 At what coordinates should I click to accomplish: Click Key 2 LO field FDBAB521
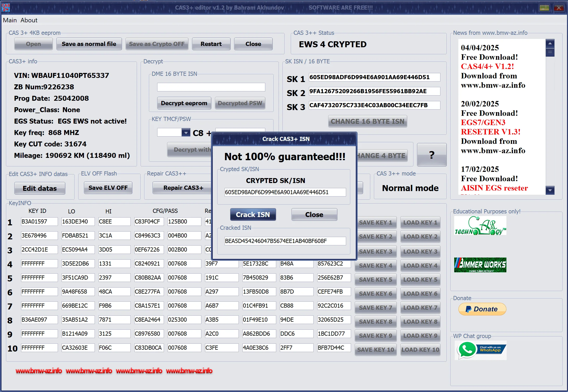[x=78, y=235]
